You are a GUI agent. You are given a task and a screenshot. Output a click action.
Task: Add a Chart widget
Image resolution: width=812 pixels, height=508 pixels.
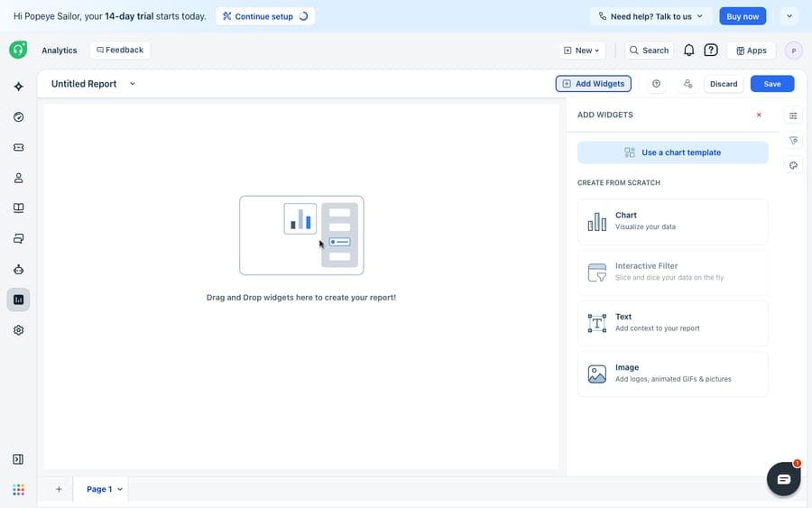click(673, 222)
